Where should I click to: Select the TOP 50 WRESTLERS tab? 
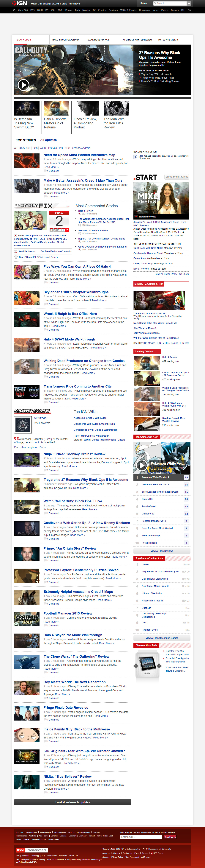[173, 40]
